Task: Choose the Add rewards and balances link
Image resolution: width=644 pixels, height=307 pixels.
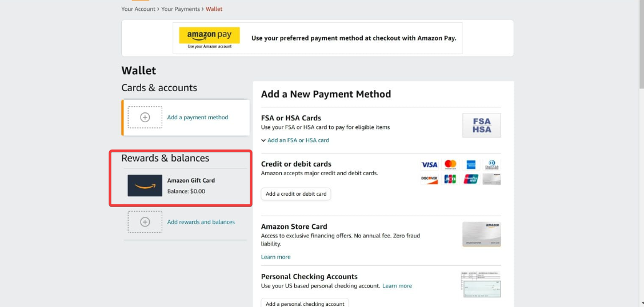Action: pyautogui.click(x=201, y=222)
